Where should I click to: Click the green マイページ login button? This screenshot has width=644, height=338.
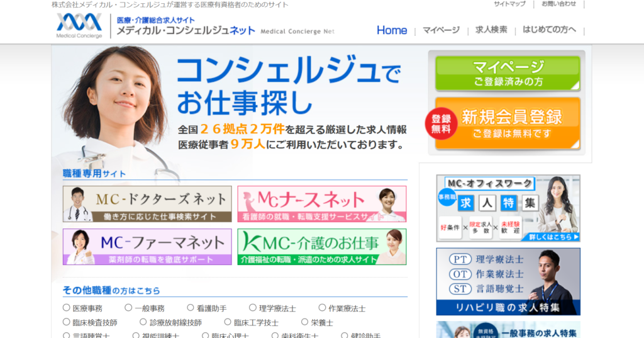click(508, 74)
